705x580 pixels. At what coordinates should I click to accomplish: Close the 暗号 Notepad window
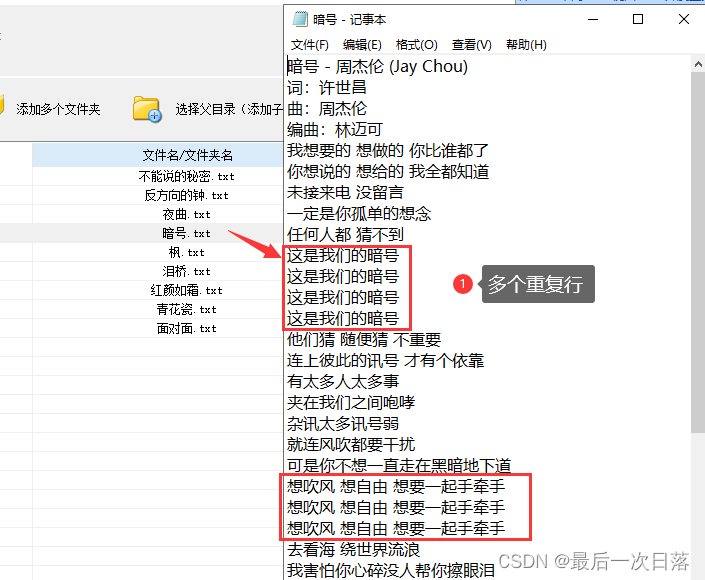click(684, 19)
